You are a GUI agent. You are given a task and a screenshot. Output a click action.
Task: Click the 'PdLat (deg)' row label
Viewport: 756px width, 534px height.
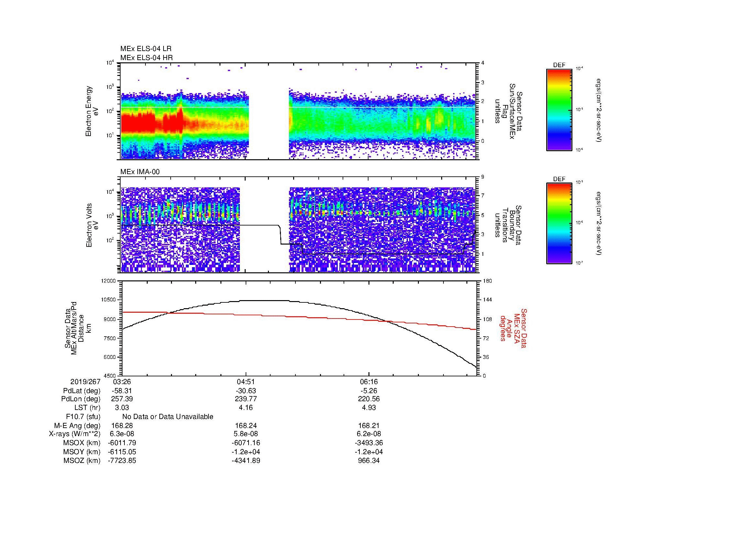pos(82,391)
